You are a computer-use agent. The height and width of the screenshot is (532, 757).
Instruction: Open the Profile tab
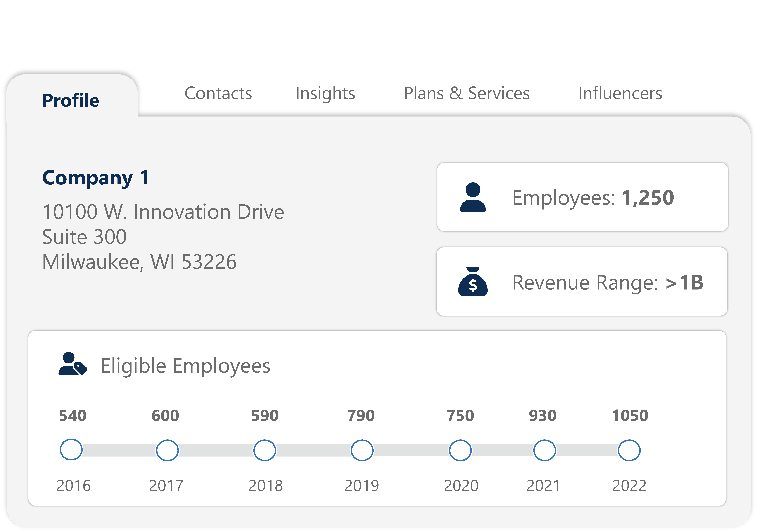tap(71, 100)
